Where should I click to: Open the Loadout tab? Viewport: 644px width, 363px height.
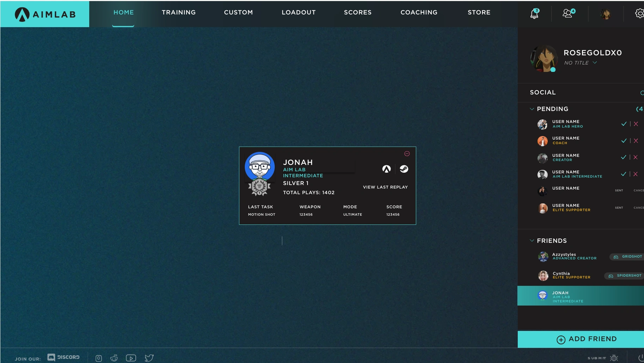pos(299,12)
